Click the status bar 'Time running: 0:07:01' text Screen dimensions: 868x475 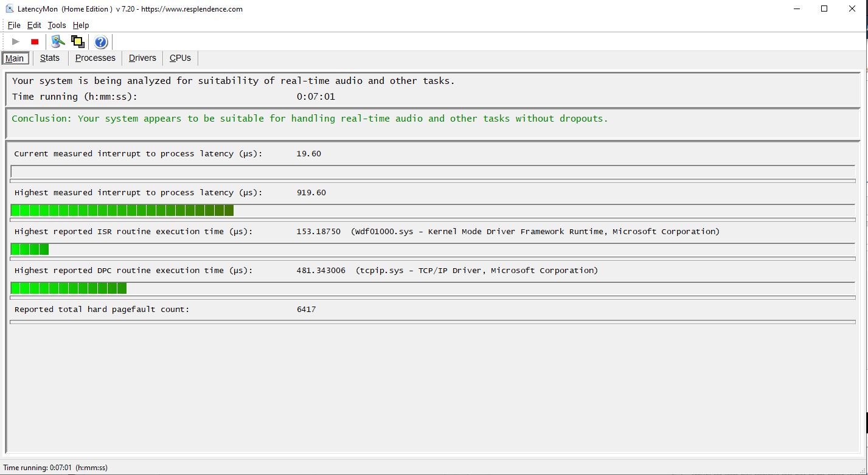pyautogui.click(x=55, y=468)
